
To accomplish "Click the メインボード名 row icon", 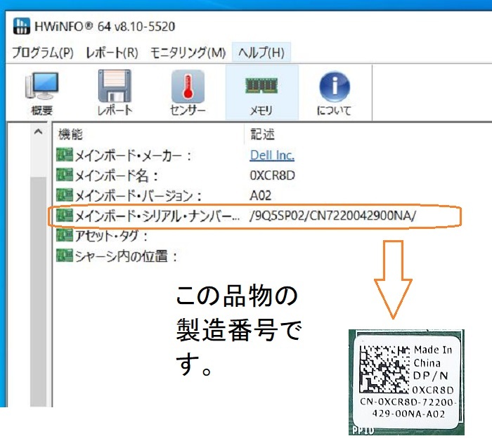I will point(65,175).
